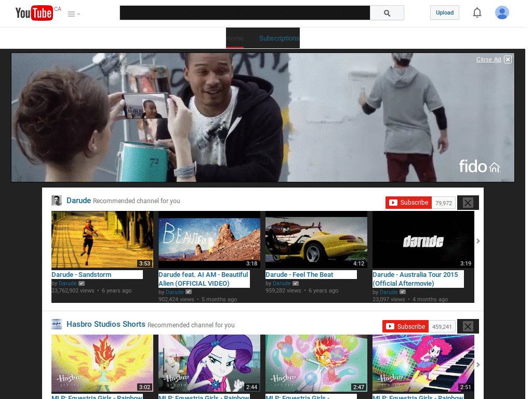This screenshot has height=399, width=532.
Task: Dismiss the Hasbro Studios Shorts recommendation
Action: click(x=467, y=326)
